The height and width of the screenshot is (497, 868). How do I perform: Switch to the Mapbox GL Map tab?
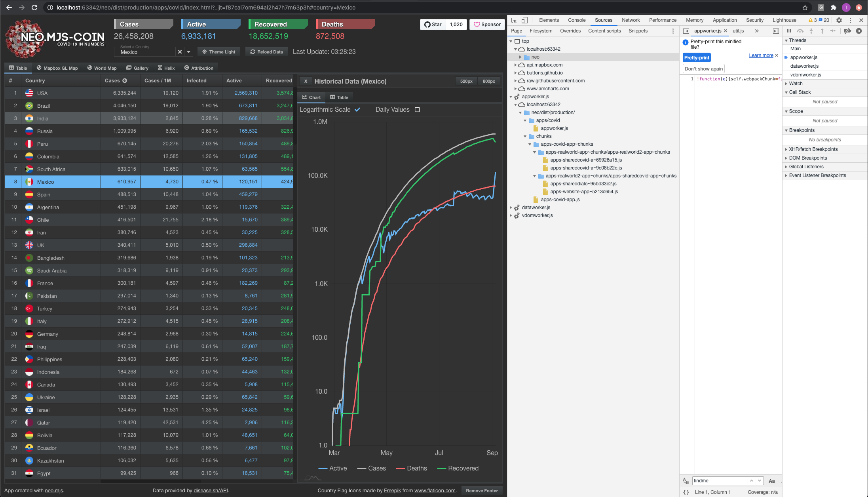click(57, 68)
